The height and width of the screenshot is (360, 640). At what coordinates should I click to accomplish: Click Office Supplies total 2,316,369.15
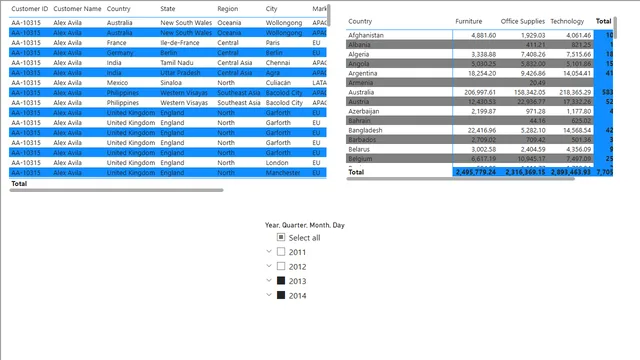coord(525,172)
